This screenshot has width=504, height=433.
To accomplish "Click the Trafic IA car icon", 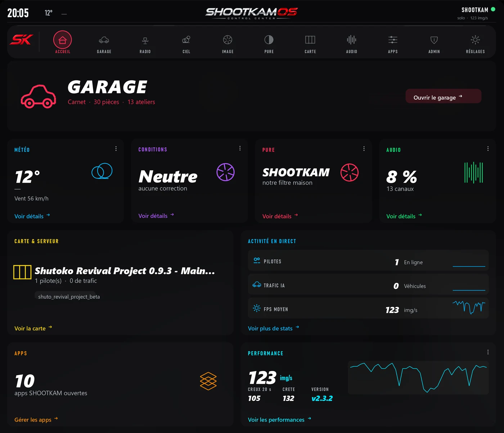I will pos(257,284).
